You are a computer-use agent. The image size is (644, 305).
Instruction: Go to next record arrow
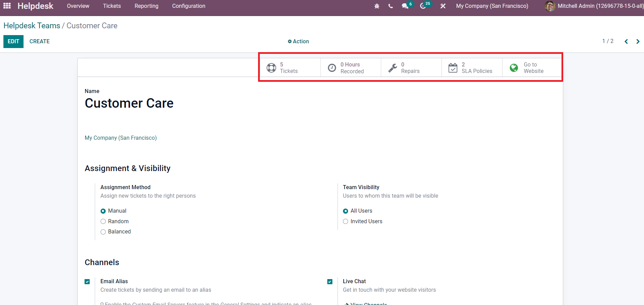[638, 42]
